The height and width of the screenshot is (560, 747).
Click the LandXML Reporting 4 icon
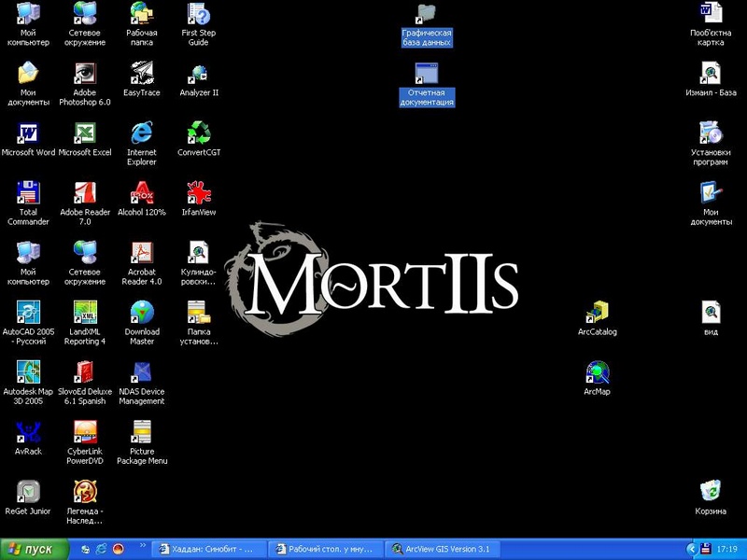pos(85,323)
